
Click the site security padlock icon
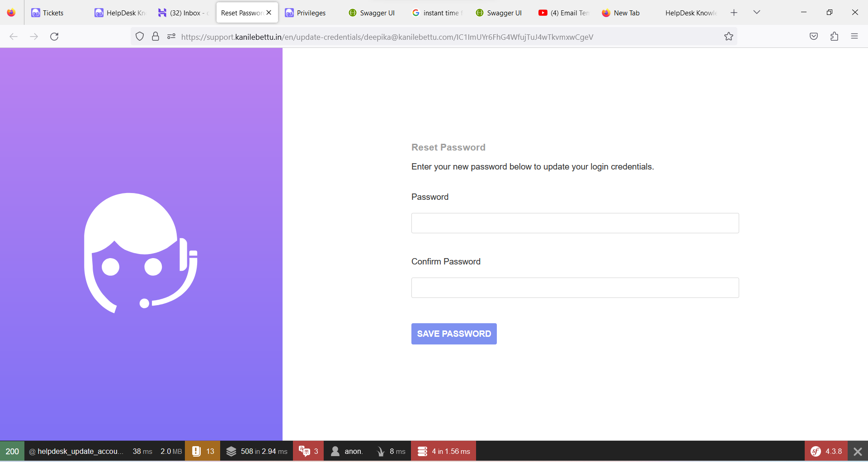(156, 37)
